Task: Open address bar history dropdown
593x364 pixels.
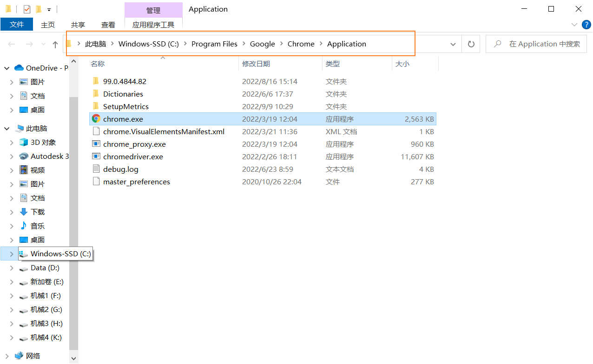Action: coord(453,44)
